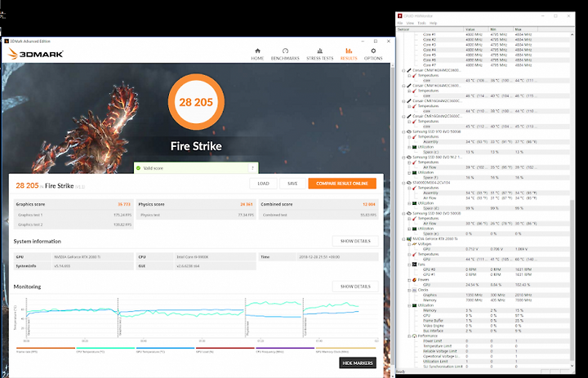Click the HWMonitor vertical scrollbar thumb
The height and width of the screenshot is (378, 588).
tap(572, 279)
